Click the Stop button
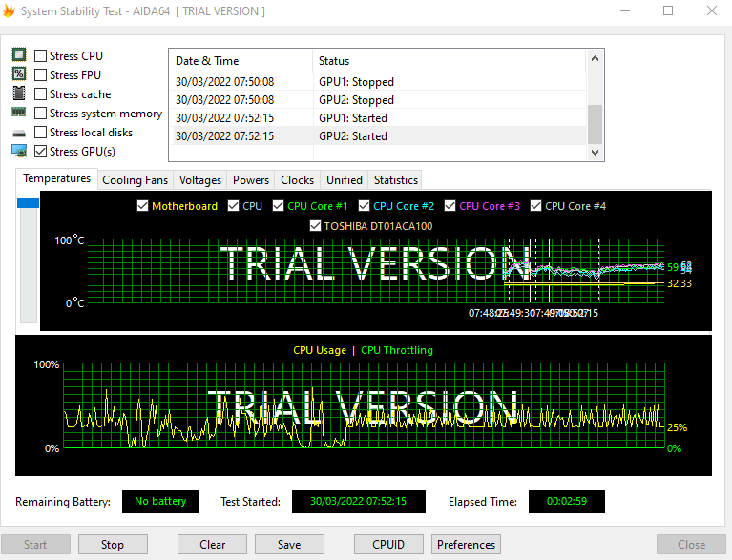Image resolution: width=732 pixels, height=560 pixels. coord(113,545)
